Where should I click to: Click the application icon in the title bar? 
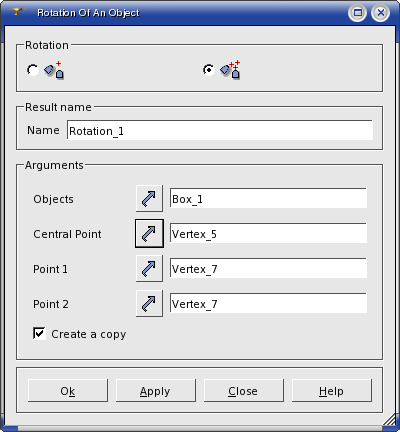(x=17, y=12)
